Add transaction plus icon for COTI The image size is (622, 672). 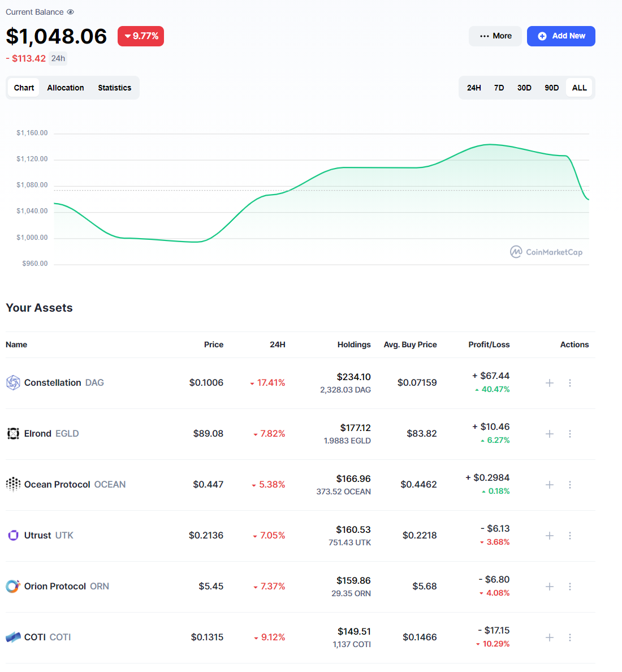(x=550, y=637)
